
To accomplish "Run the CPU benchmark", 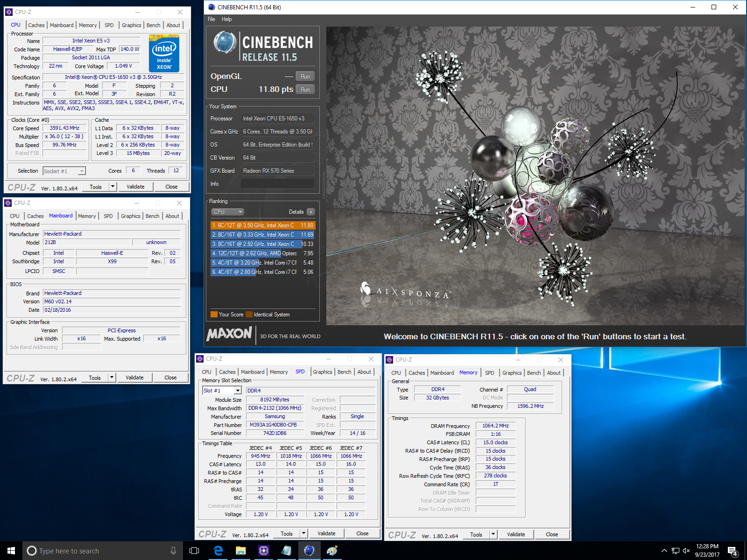I will point(305,90).
